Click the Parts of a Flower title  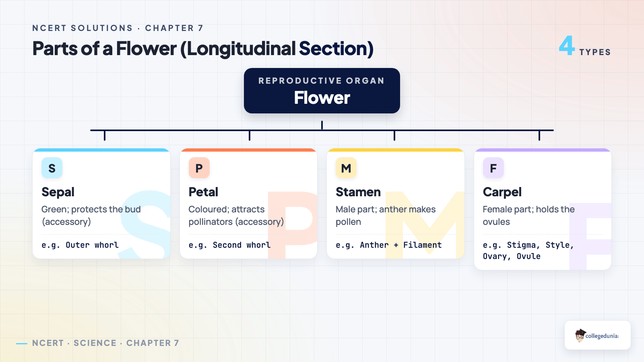203,49
